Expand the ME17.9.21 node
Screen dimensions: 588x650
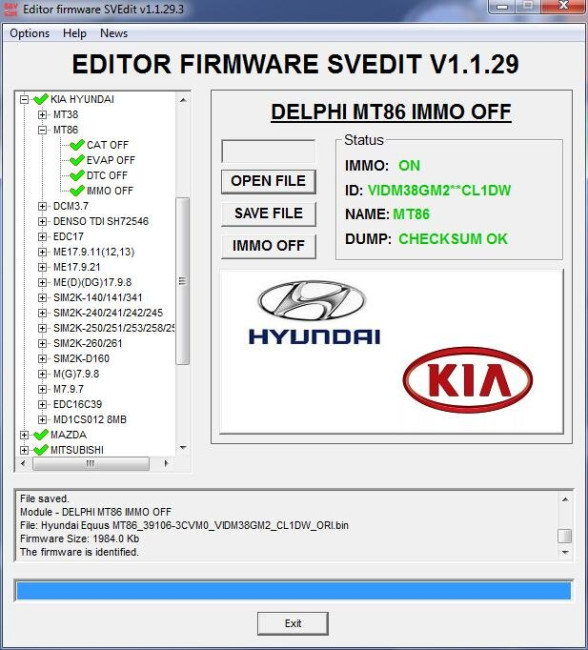click(x=42, y=267)
